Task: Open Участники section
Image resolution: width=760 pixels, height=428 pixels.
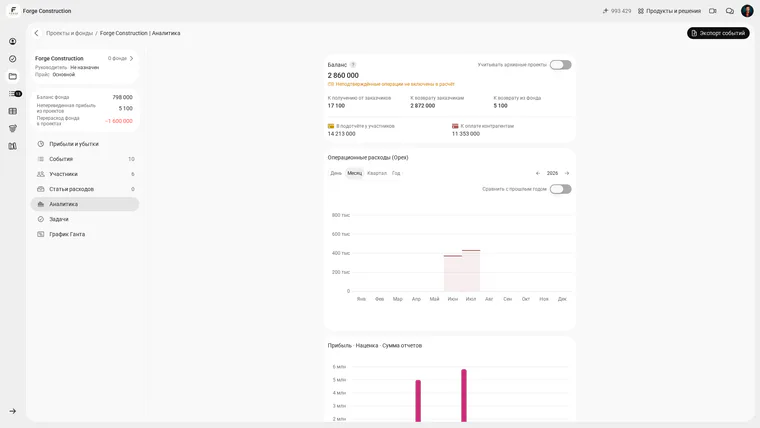Action: [85, 174]
